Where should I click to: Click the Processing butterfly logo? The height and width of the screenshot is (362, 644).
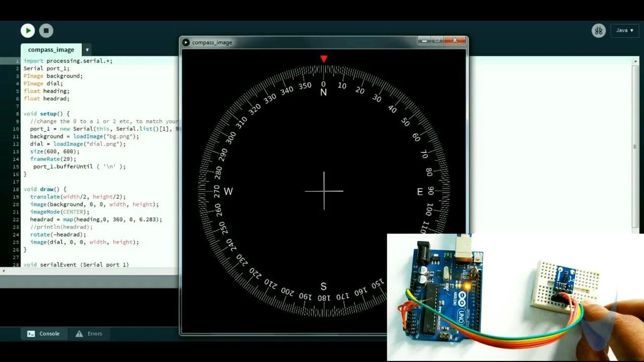tap(599, 30)
